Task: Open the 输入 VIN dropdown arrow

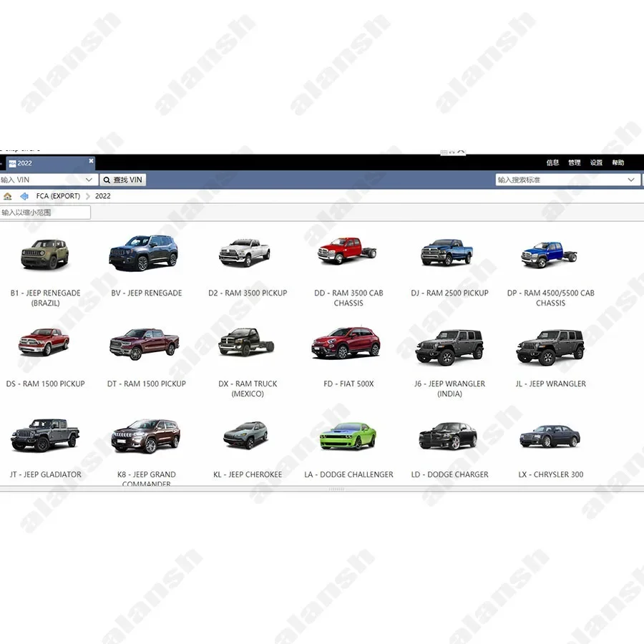Action: [x=89, y=180]
